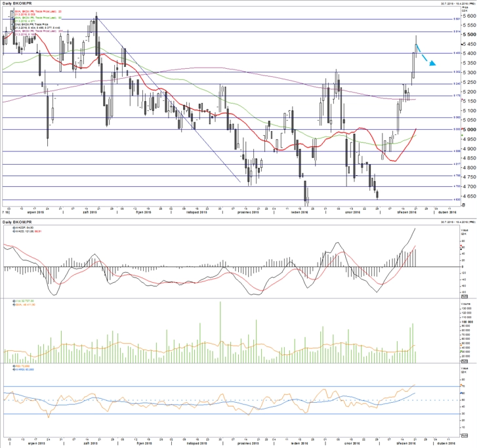Click the Vol legend icon

14,301
